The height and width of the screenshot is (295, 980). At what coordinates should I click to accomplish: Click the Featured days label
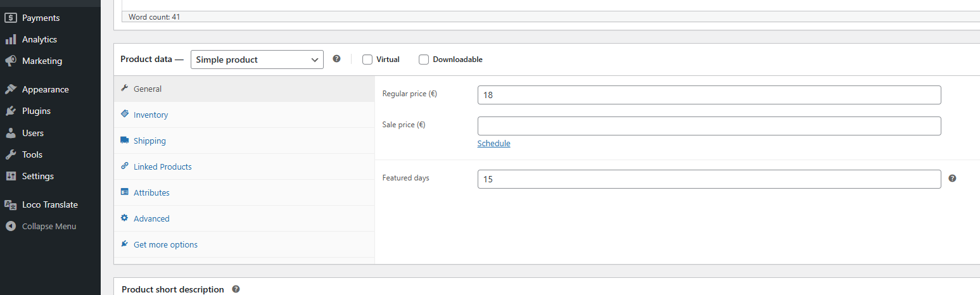pyautogui.click(x=406, y=178)
